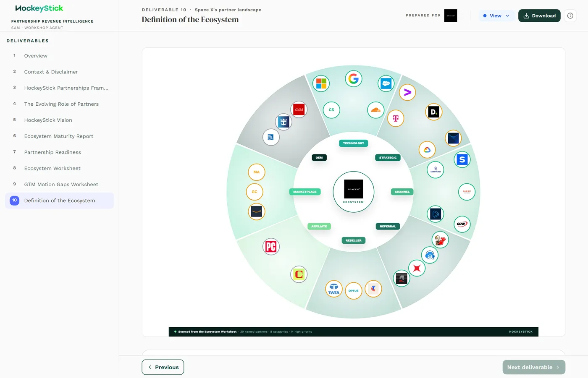Click the MA marketplace bubble
The height and width of the screenshot is (378, 588).
tap(257, 172)
